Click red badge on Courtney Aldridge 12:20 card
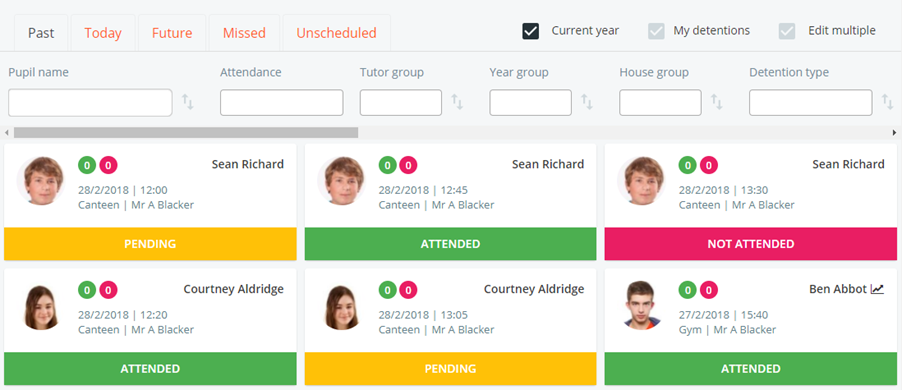 tap(108, 290)
